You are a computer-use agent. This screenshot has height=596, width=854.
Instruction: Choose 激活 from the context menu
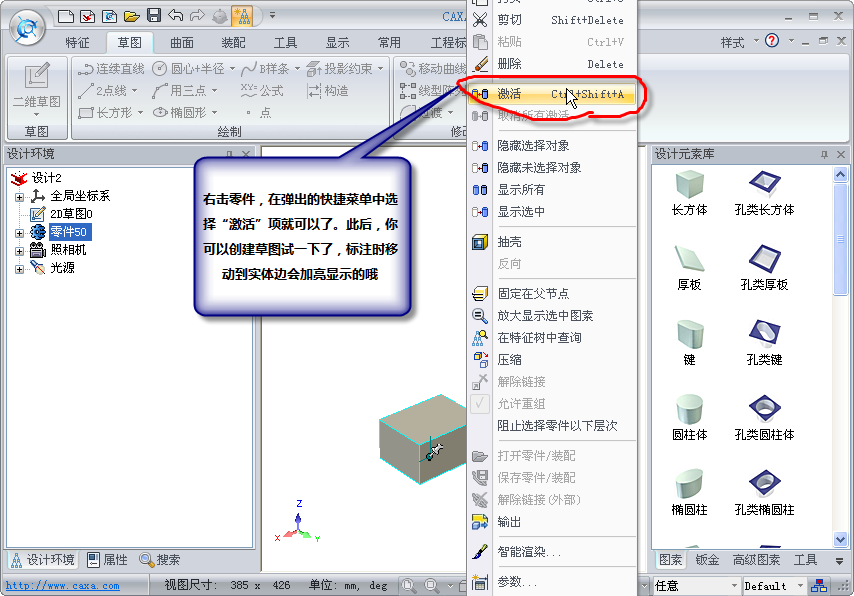click(552, 94)
